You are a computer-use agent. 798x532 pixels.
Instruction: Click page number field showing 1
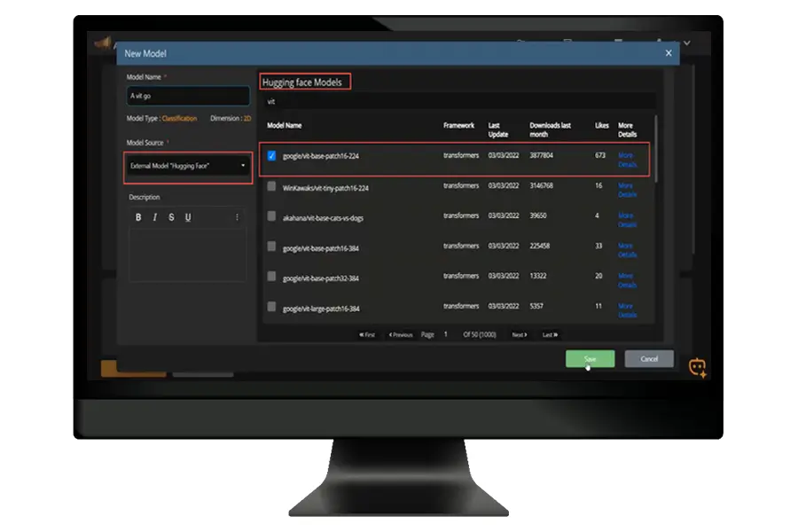pos(446,334)
